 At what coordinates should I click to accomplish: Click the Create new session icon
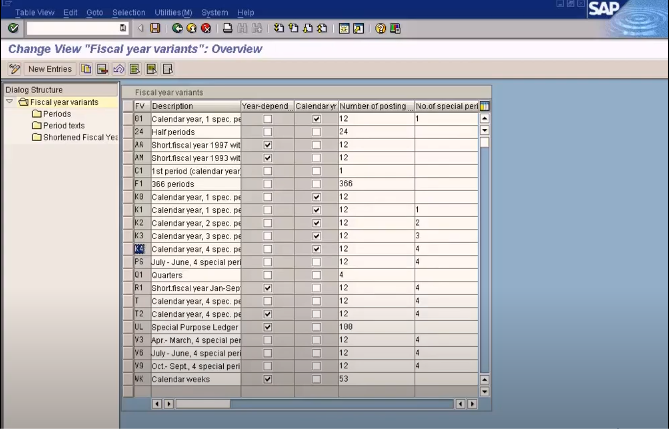pyautogui.click(x=344, y=28)
